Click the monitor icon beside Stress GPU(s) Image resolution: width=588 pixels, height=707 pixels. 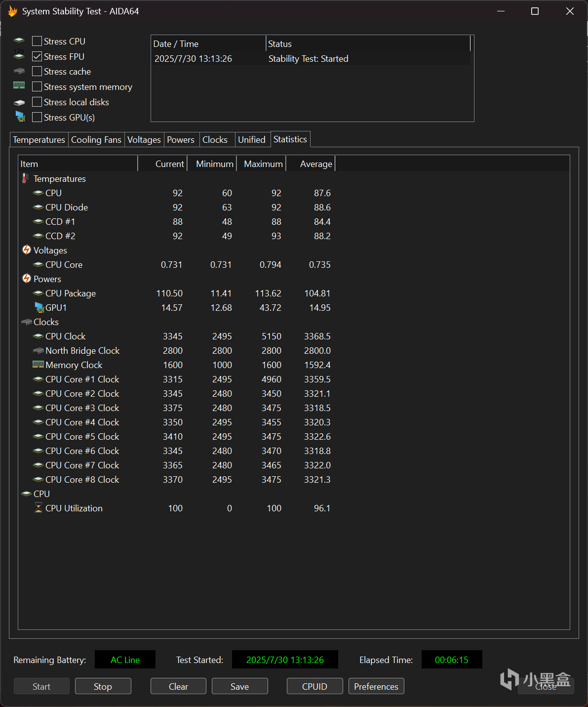coord(20,117)
